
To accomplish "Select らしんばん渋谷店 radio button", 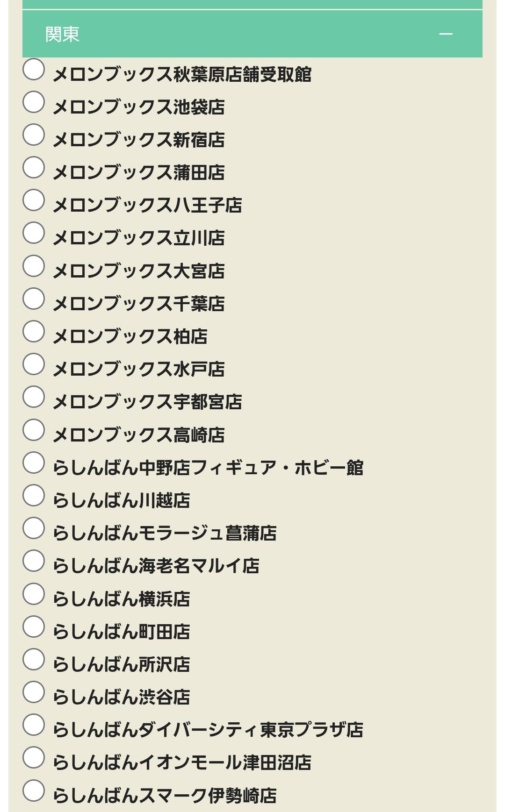I will click(x=34, y=692).
